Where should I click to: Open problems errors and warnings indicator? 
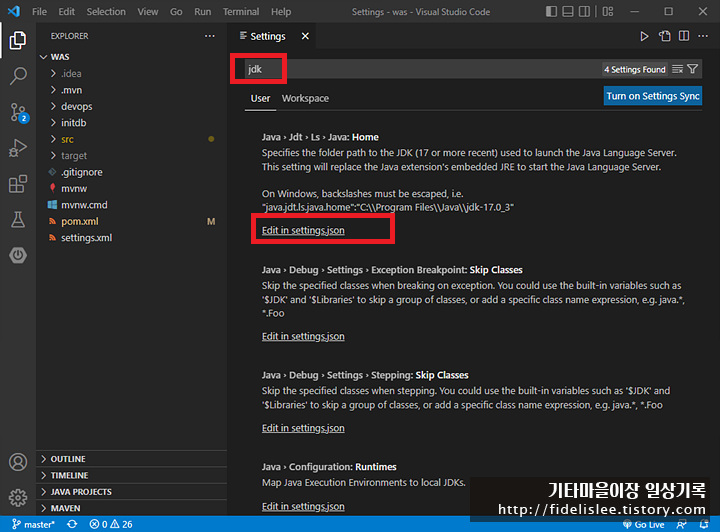pyautogui.click(x=111, y=524)
